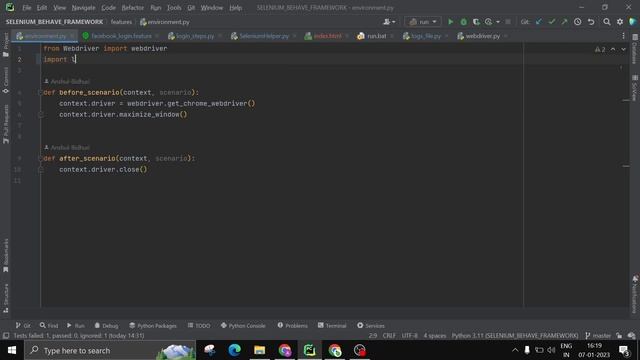Open Bookmarks tool window in left sidebar

click(x=6, y=256)
